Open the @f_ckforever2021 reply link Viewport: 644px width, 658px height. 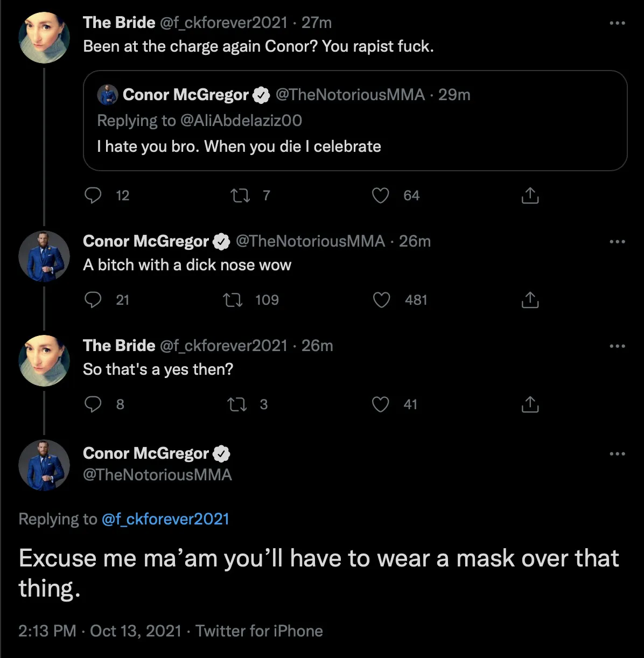(165, 519)
